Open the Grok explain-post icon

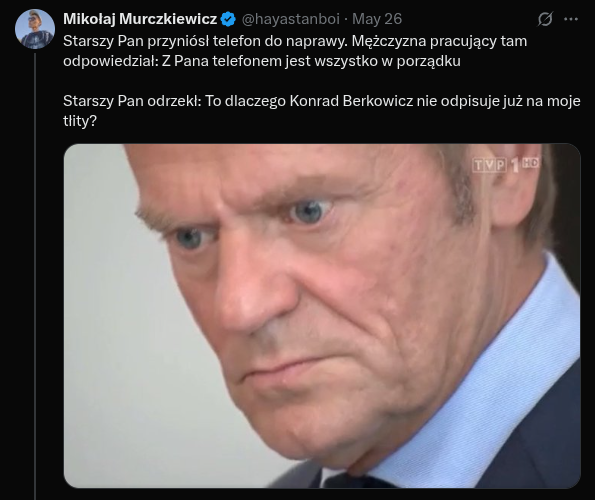545,19
